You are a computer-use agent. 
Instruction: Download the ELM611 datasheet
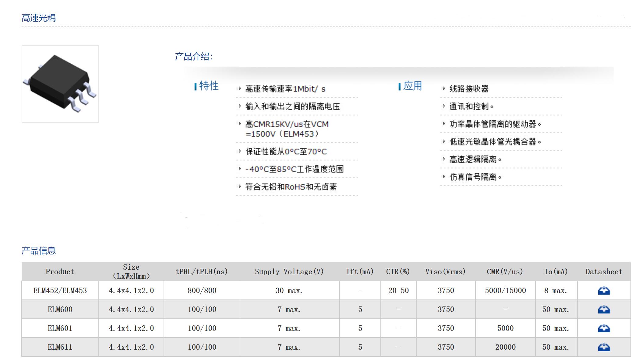point(604,347)
